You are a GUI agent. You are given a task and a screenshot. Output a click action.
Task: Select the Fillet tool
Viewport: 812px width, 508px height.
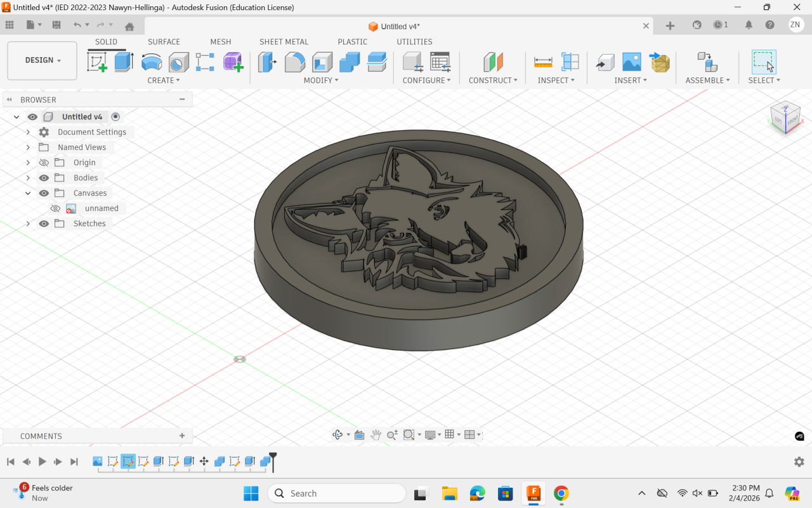pos(295,62)
